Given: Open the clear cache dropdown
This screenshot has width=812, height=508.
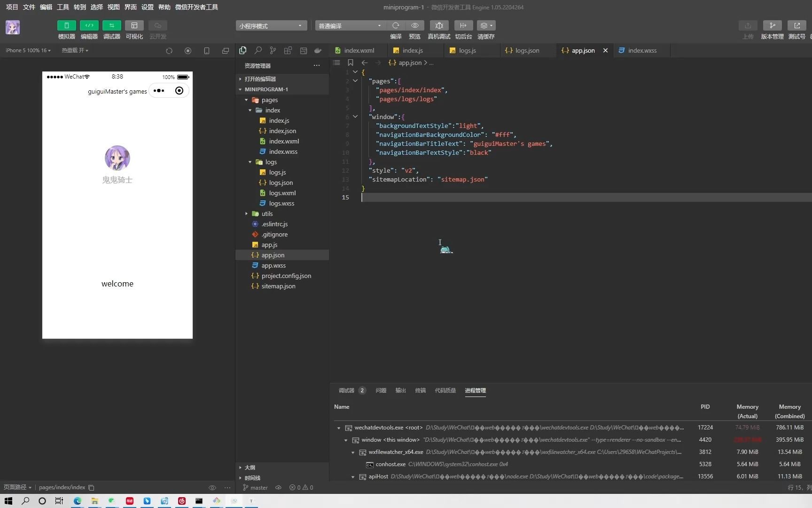Looking at the screenshot, I should coord(486,25).
